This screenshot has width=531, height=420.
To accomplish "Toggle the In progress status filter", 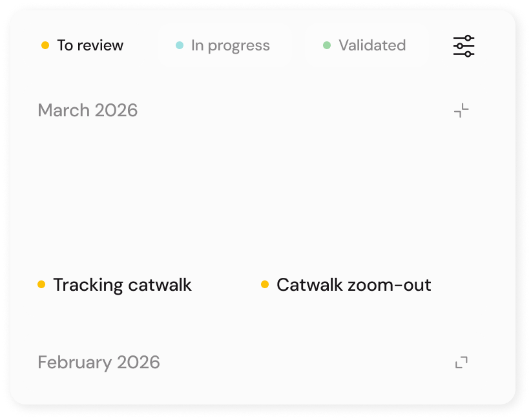I will coord(224,46).
